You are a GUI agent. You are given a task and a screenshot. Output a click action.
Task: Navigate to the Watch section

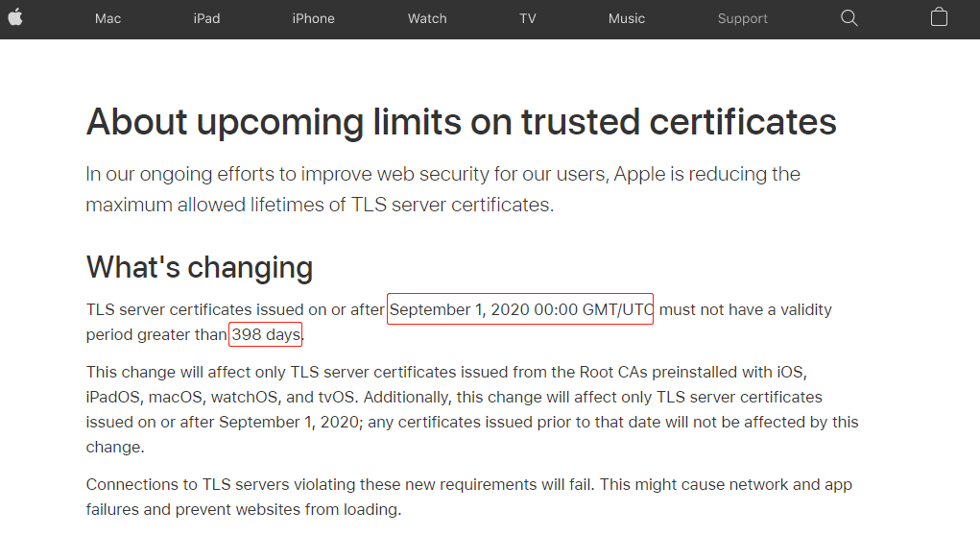427,18
